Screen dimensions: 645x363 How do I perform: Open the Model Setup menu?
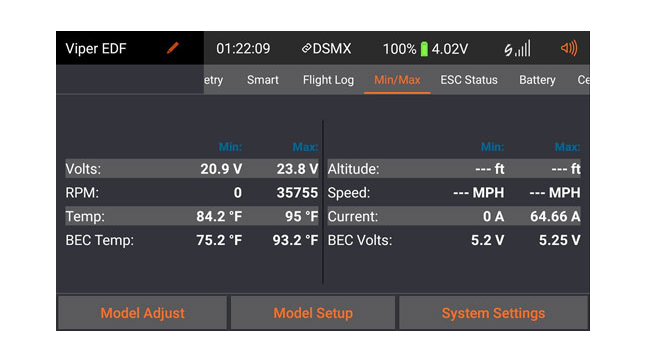click(x=313, y=313)
